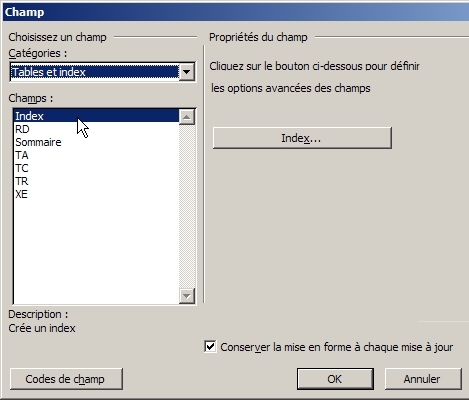
Task: Click the Champs list scroll up arrow
Action: 187,117
